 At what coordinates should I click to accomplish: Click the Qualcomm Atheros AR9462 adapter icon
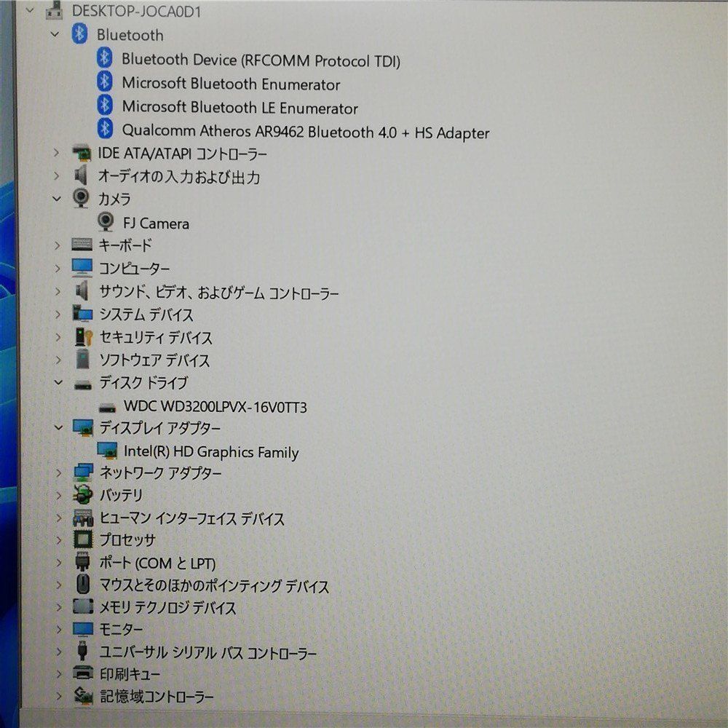pos(105,129)
